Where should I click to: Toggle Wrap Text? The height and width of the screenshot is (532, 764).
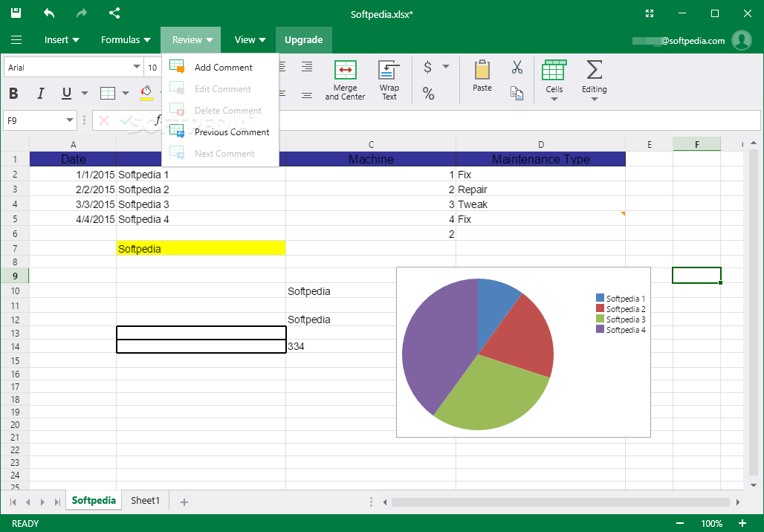tap(389, 80)
